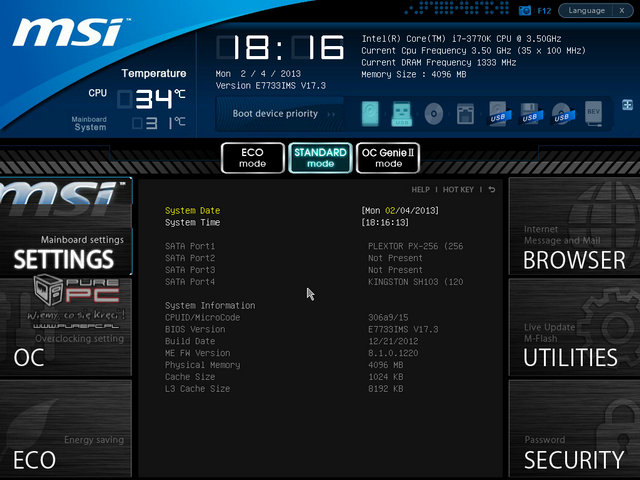Click the PLEXTOR PX-256 drive entry

(416, 247)
